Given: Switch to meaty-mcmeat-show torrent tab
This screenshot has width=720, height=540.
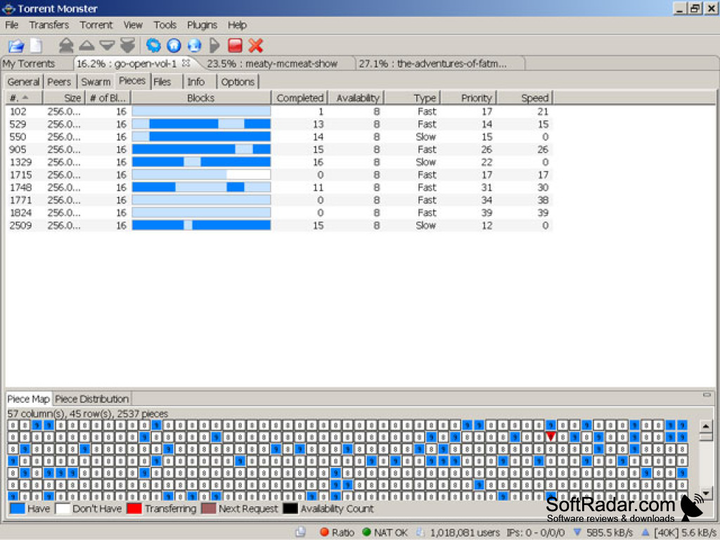Looking at the screenshot, I should (x=272, y=63).
